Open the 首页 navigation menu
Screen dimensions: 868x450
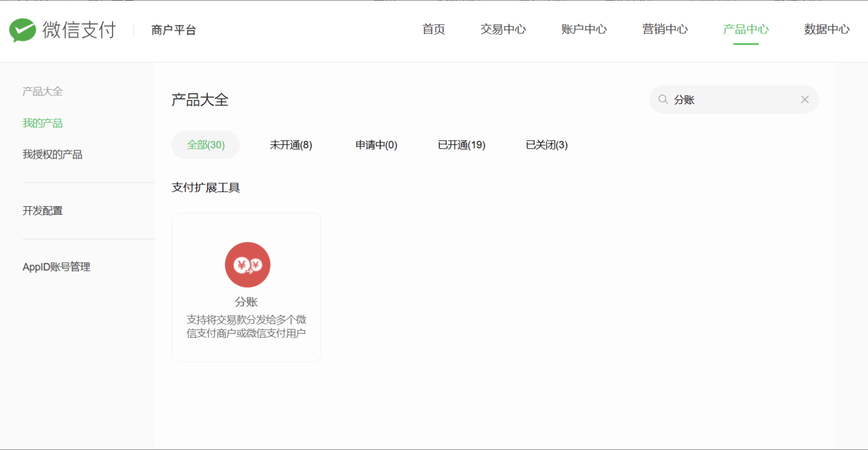pyautogui.click(x=433, y=30)
